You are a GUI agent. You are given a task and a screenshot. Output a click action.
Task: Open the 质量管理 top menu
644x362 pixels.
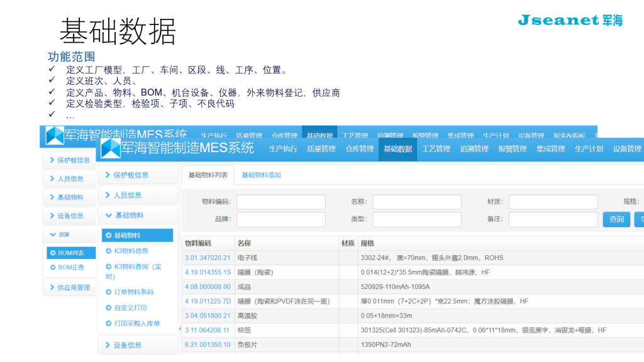click(321, 149)
